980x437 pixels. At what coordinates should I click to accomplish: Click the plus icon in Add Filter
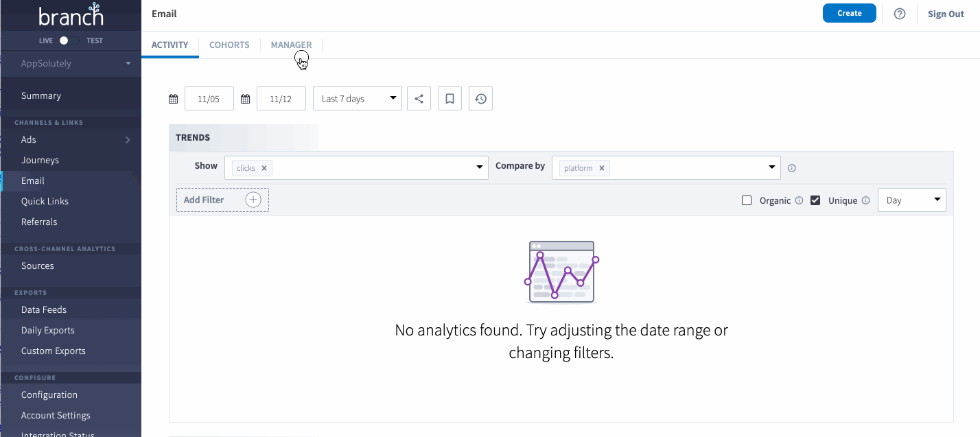pyautogui.click(x=253, y=200)
